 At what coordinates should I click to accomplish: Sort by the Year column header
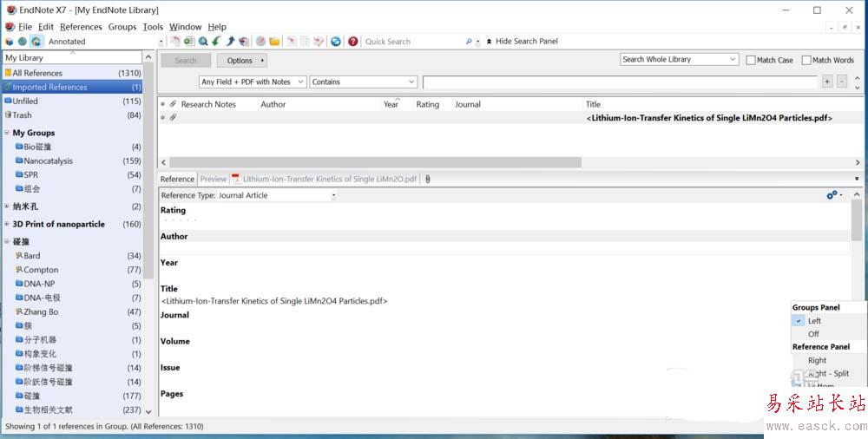tap(391, 104)
